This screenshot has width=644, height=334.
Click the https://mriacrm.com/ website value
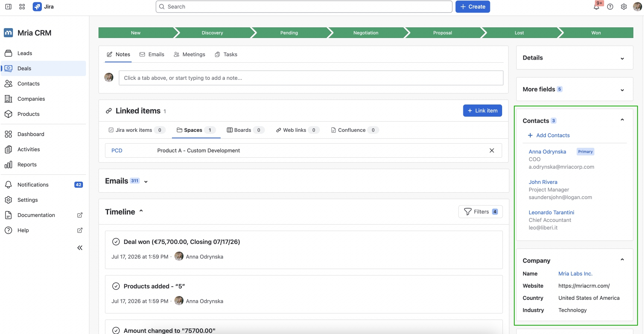tap(584, 286)
